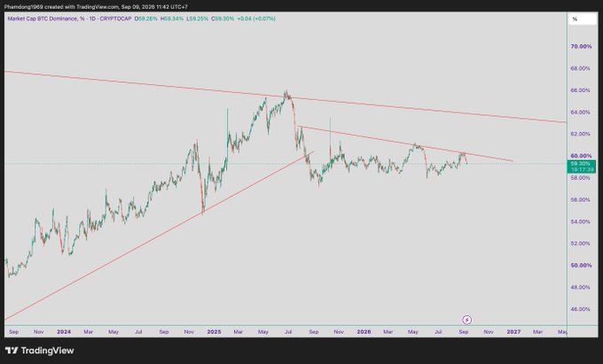603x364 pixels.
Task: Click the H59.34% high value
Action: [x=172, y=19]
